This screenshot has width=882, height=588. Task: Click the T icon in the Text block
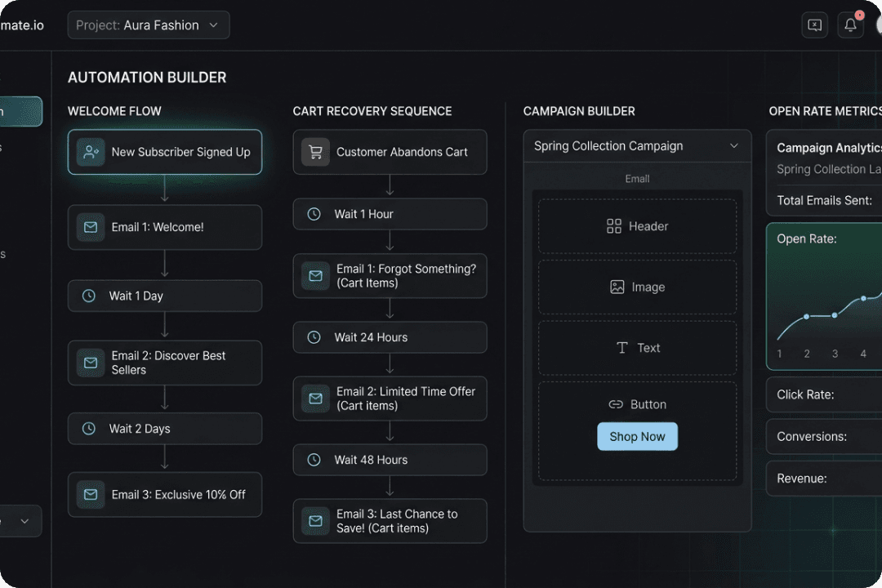pyautogui.click(x=621, y=348)
